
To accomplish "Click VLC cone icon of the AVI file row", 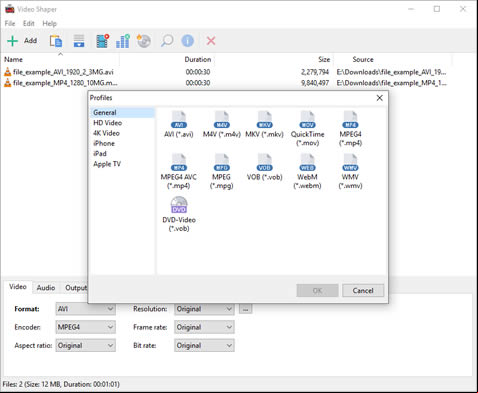I will (7, 72).
